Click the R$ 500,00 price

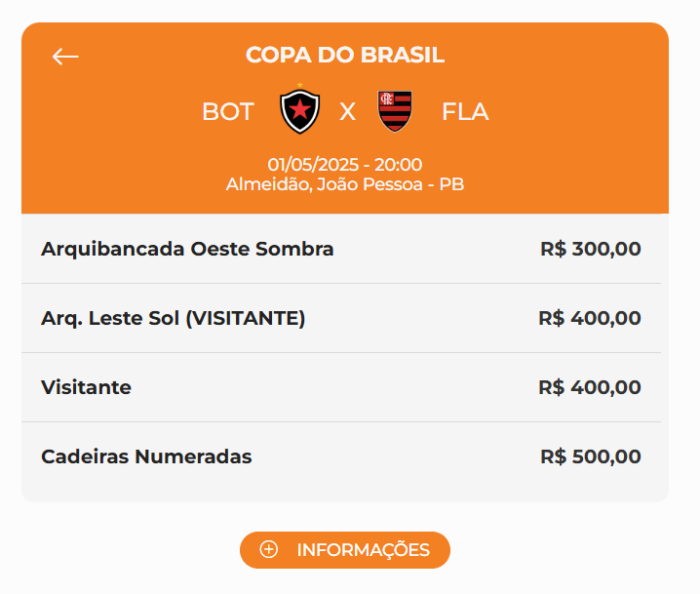point(591,456)
